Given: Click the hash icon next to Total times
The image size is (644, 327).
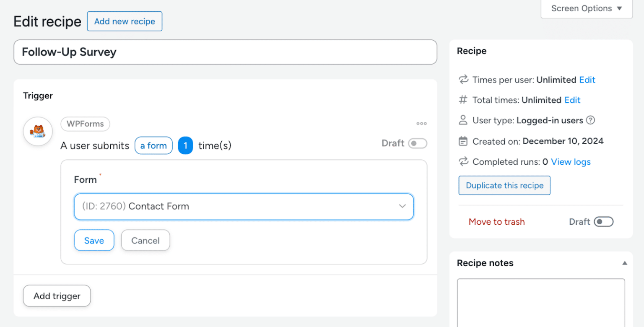Looking at the screenshot, I should pyautogui.click(x=463, y=100).
